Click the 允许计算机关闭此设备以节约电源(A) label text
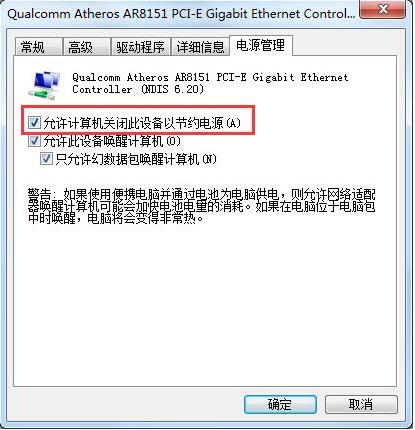This screenshot has height=430, width=415. (142, 123)
